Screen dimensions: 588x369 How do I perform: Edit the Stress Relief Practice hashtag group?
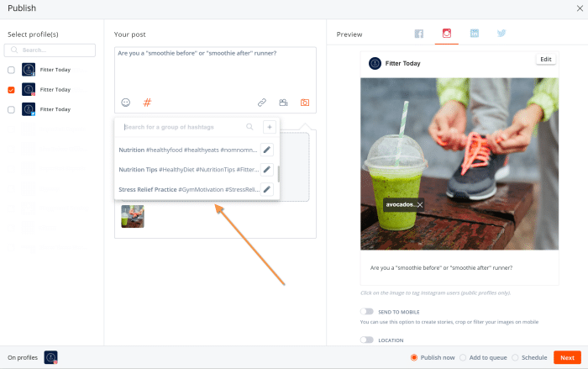(x=266, y=189)
